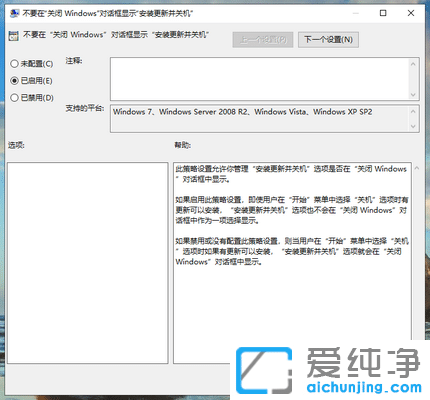
Task: Click the help panel scroll up arrow
Action: (x=417, y=168)
